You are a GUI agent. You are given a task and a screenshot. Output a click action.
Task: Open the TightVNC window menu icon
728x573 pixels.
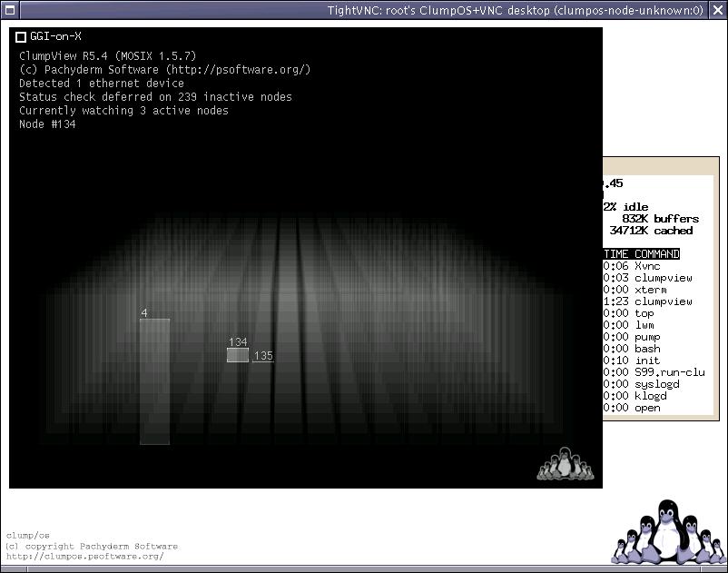(x=10, y=10)
